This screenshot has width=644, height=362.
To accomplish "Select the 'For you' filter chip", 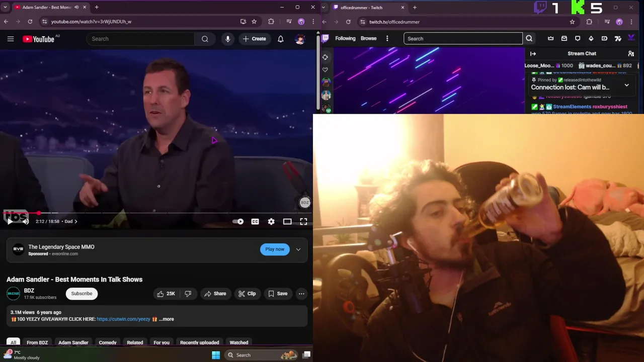I will [x=162, y=342].
